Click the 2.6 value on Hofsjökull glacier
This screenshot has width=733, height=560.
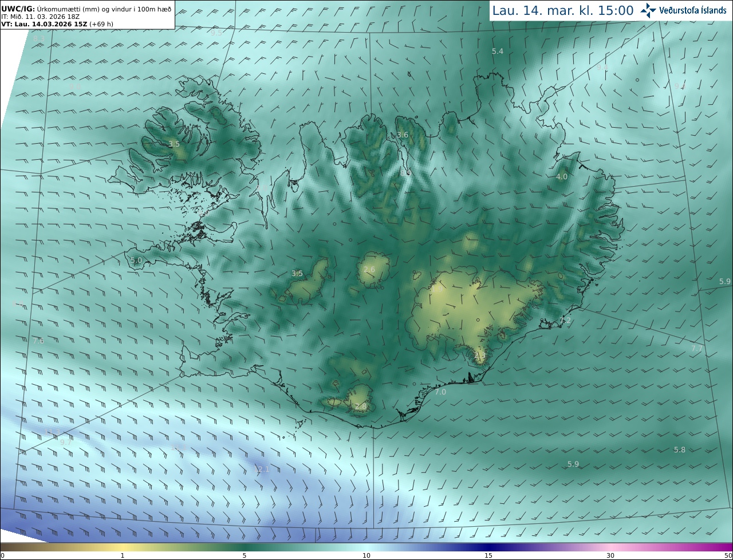pos(369,269)
